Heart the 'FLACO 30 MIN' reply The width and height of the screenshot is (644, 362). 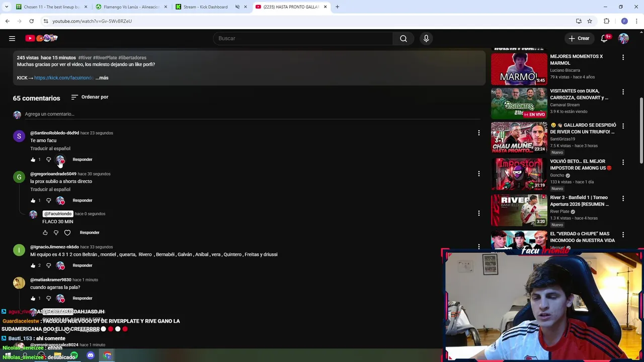coord(67,233)
